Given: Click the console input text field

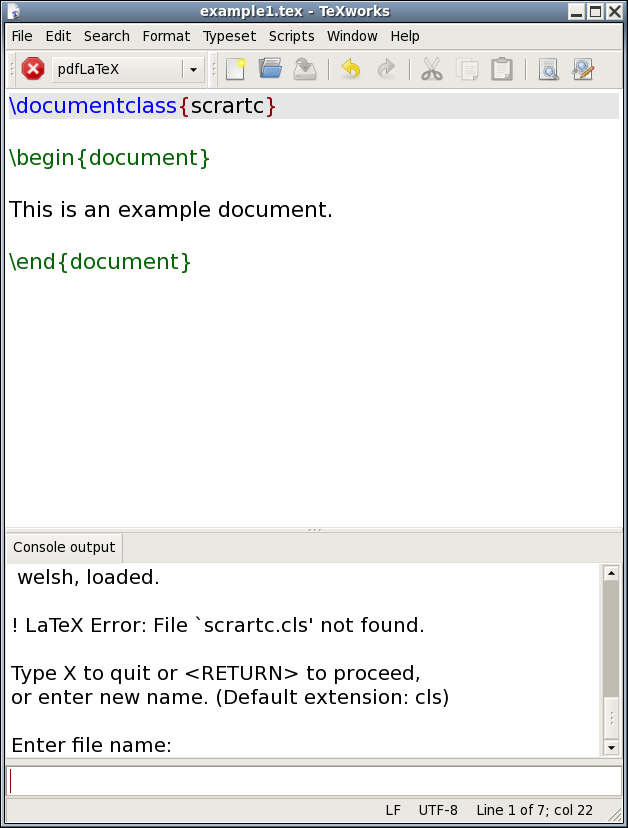Looking at the screenshot, I should tap(314, 781).
